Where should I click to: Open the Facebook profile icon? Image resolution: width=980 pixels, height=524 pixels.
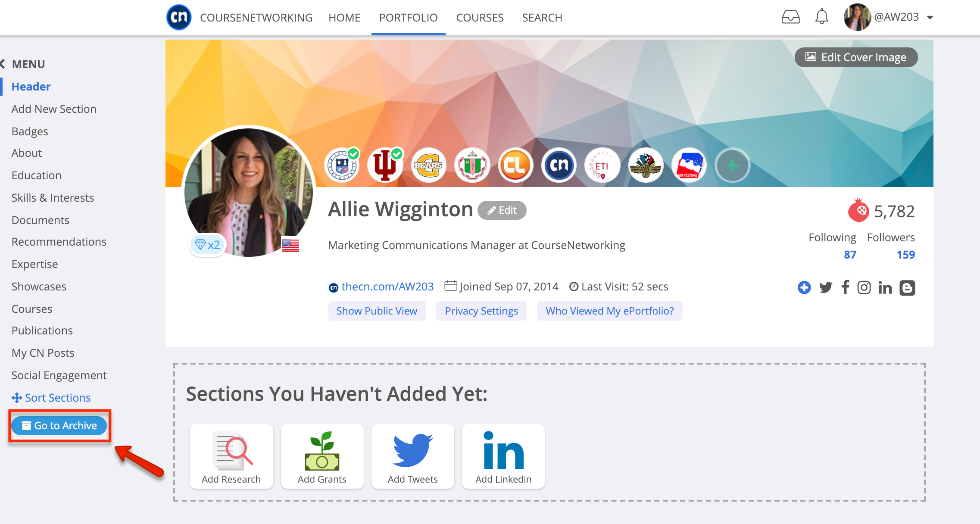coord(846,287)
